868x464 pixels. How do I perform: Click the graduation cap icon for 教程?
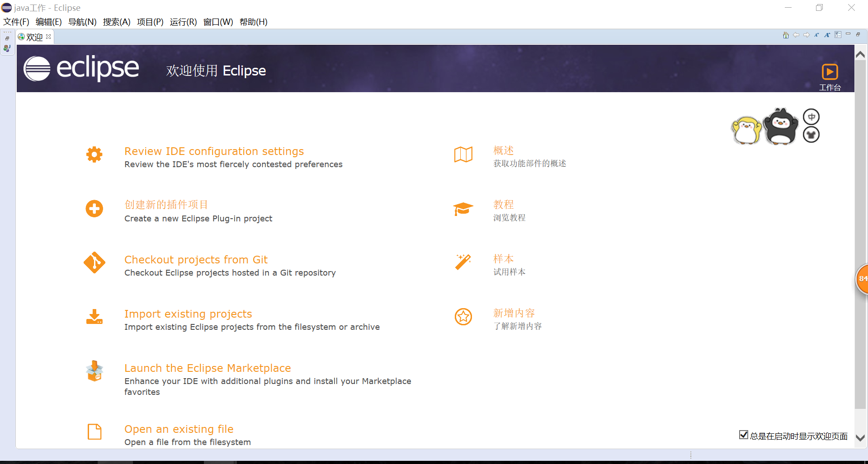463,209
